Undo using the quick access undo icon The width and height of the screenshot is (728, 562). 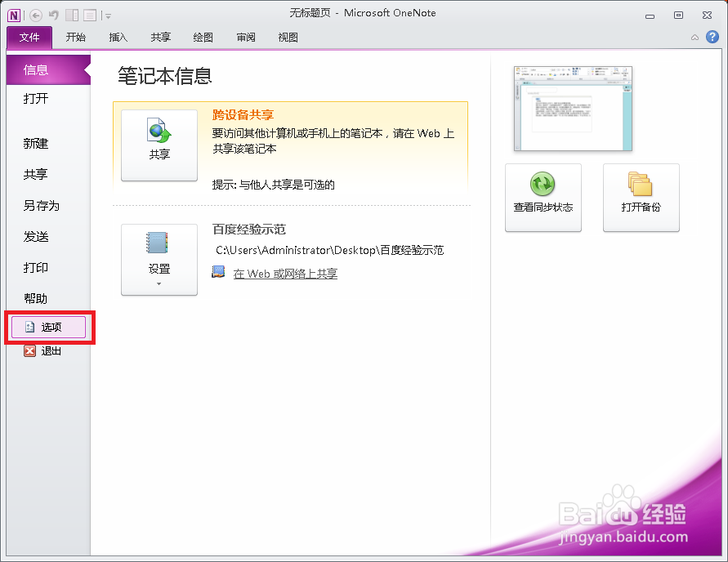(54, 16)
